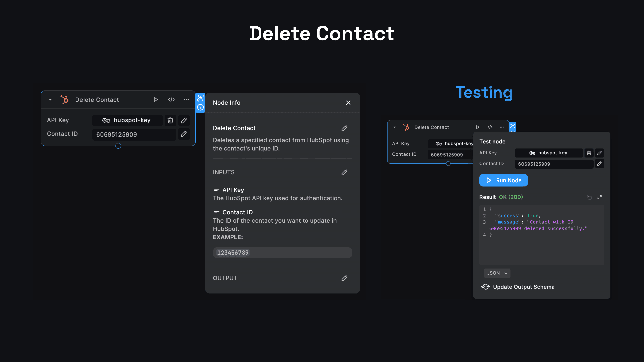Open the OUTPUT section editor
This screenshot has height=362, width=644.
[x=344, y=278]
